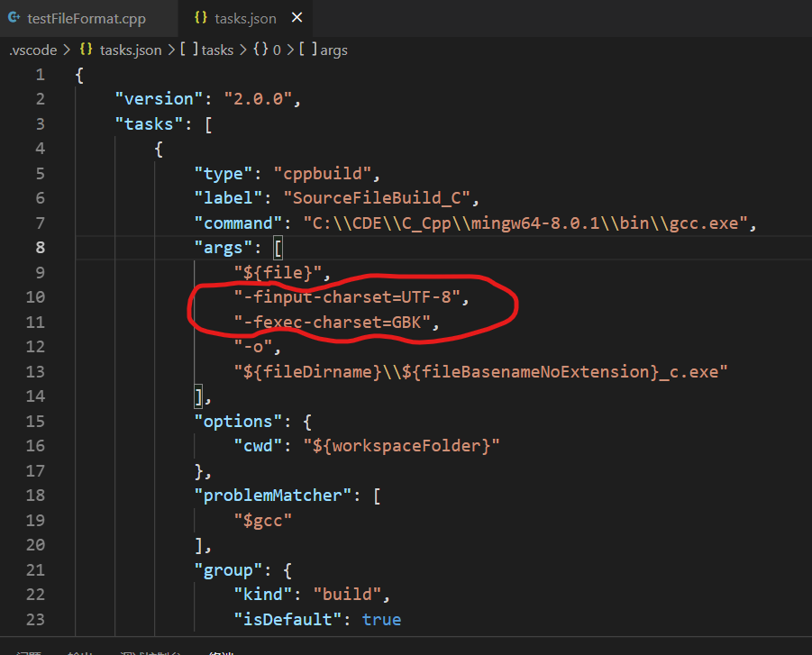Click the "2.0.0" version value
The image size is (812, 655).
[258, 99]
